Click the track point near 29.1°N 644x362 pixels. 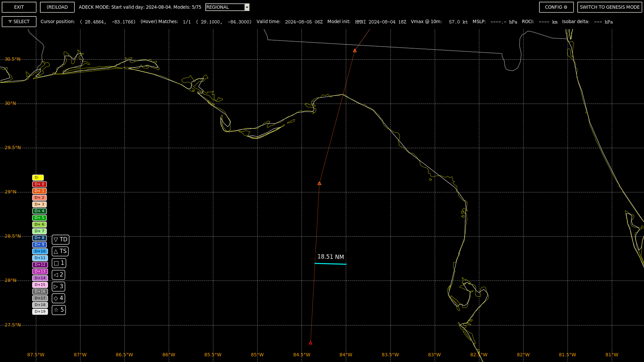(x=319, y=183)
